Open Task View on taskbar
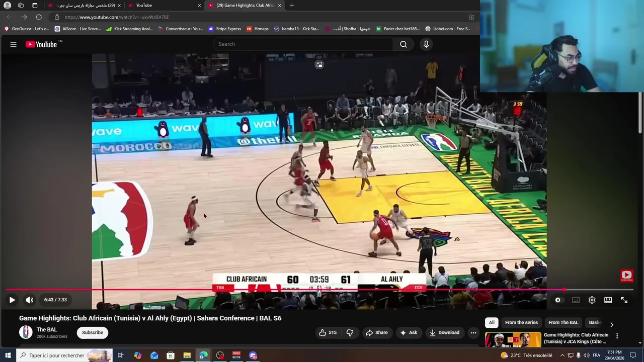Screen dimensions: 644x362 point(121,355)
